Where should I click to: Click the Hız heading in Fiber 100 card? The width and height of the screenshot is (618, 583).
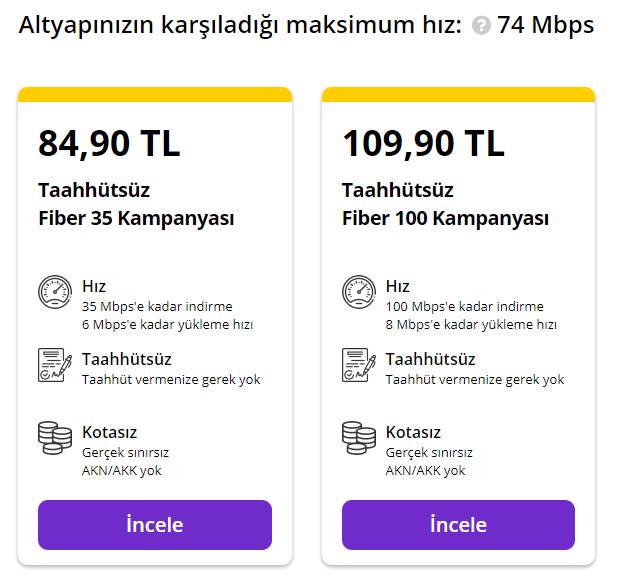point(398,286)
